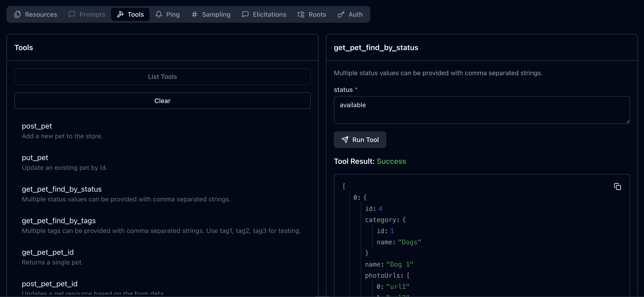Click the Ping bell icon

point(159,14)
